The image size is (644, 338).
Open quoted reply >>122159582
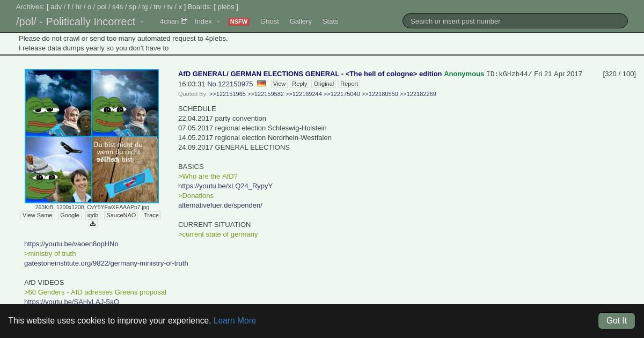click(x=266, y=94)
